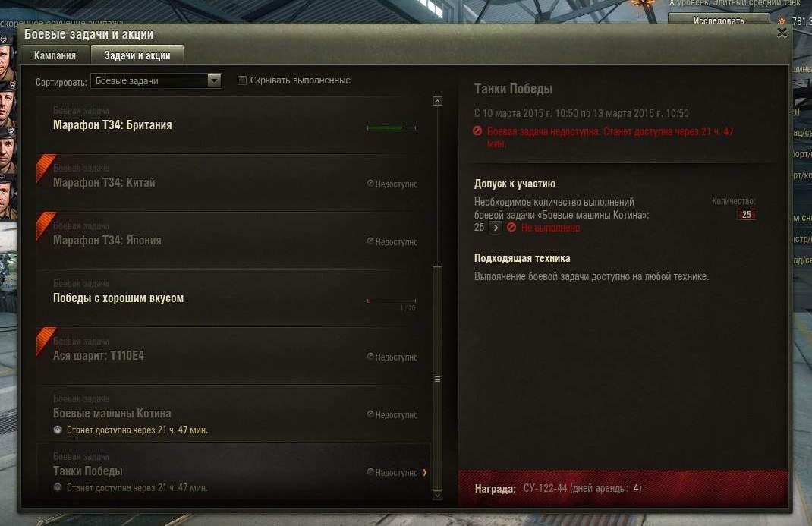Select the Боевые машины Котина mission
812x526 pixels.
[x=234, y=413]
